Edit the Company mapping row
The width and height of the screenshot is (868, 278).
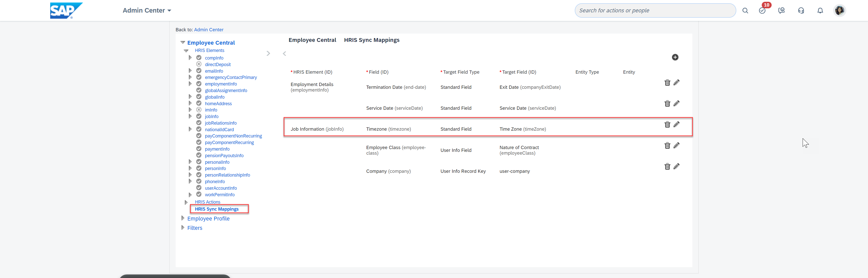point(676,166)
